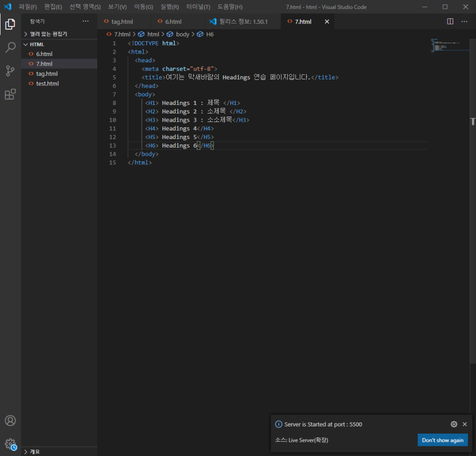
Task: Click the html breadcrumb element
Action: 149,34
